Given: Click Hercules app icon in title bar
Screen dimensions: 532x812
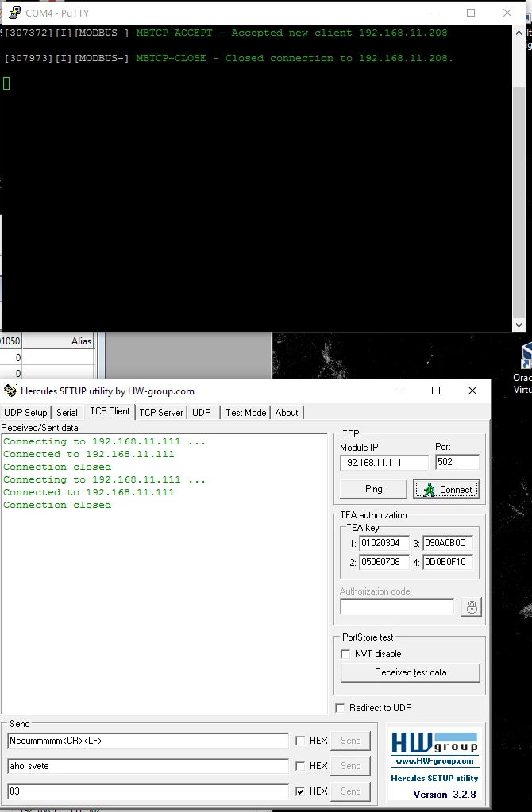Looking at the screenshot, I should click(10, 391).
